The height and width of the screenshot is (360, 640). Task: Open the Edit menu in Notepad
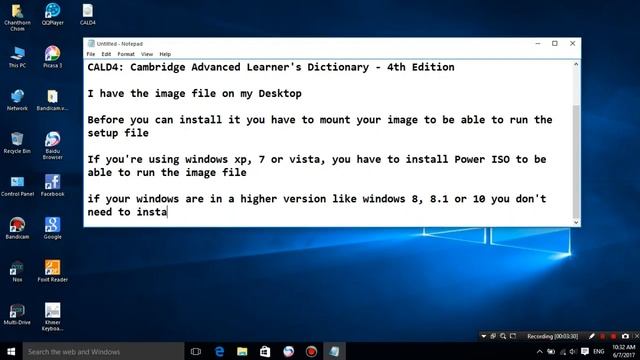click(x=106, y=54)
